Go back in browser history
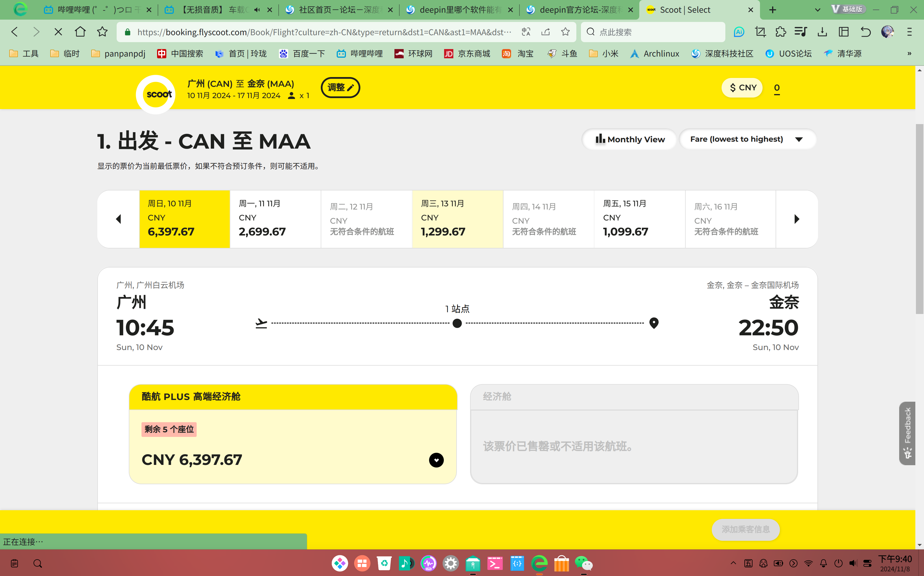 coord(14,32)
